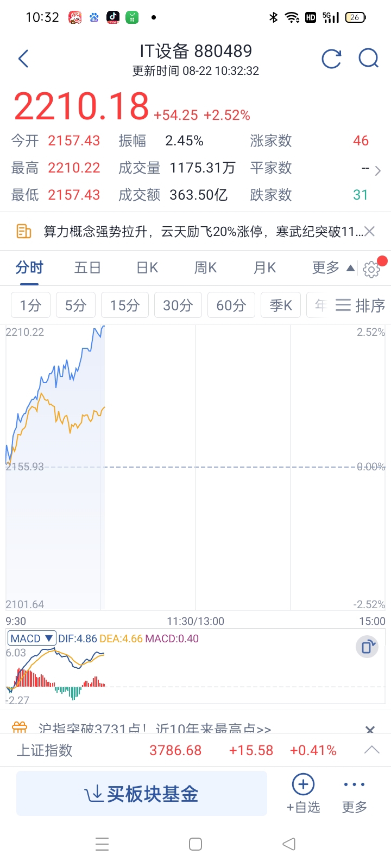This screenshot has width=391, height=868.
Task: Expand the 上证指数 bar upward chevron
Action: coord(372,750)
